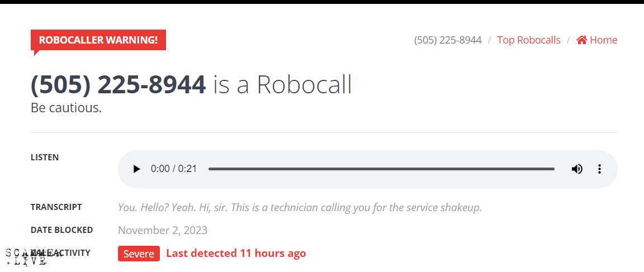This screenshot has height=272, width=644.
Task: Click the Last detected 11 hours ago text
Action: coord(236,253)
